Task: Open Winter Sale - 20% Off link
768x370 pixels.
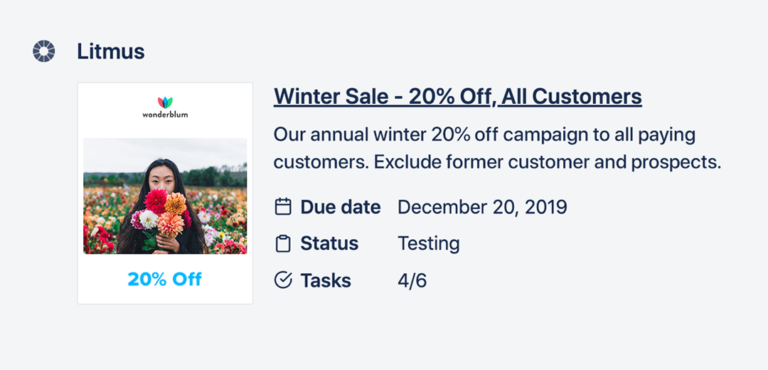Action: coord(457,96)
